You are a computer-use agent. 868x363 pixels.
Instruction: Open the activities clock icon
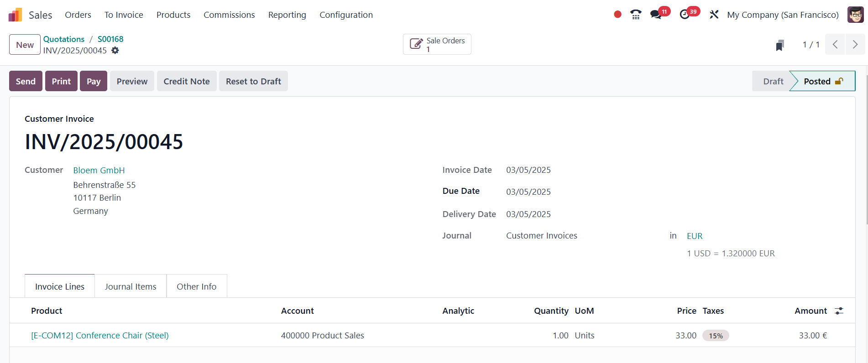(x=685, y=15)
